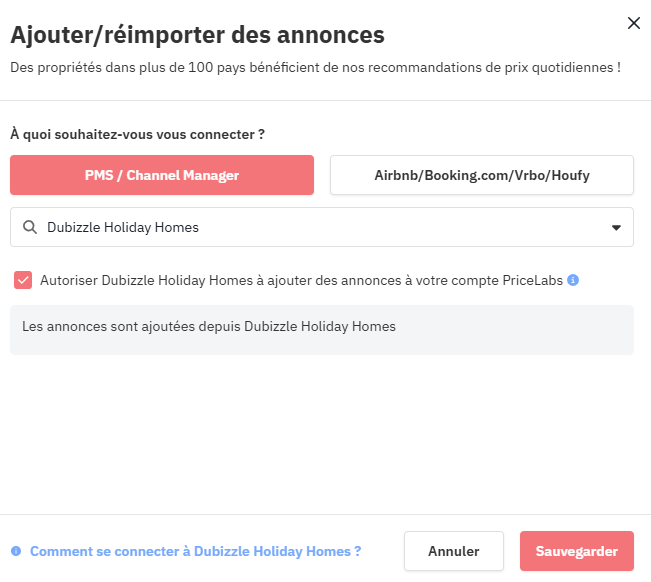The width and height of the screenshot is (651, 582).
Task: Select the PriceLabs word in authorization label
Action: (533, 280)
